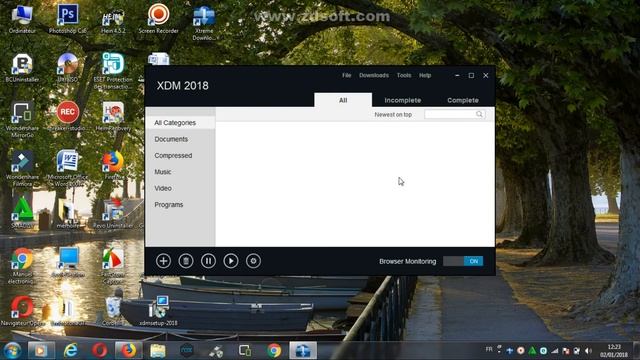640x360 pixels.
Task: Select the Video category
Action: tap(180, 188)
